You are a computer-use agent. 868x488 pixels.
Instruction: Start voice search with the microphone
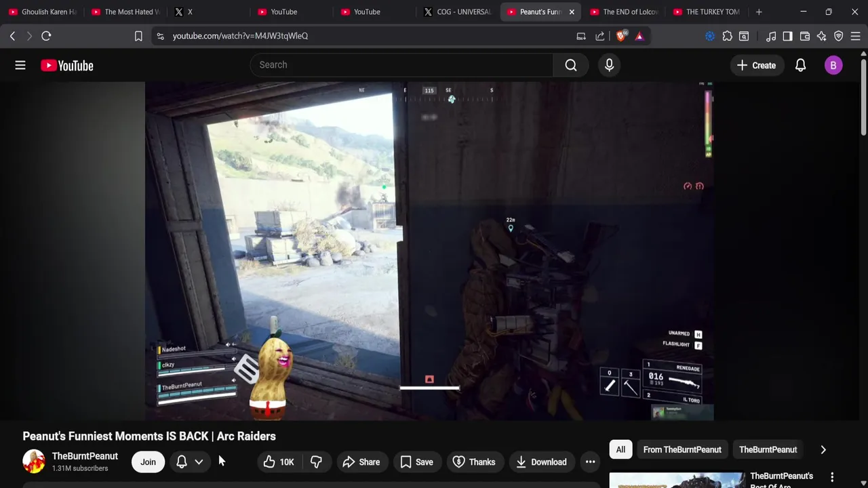(x=609, y=65)
